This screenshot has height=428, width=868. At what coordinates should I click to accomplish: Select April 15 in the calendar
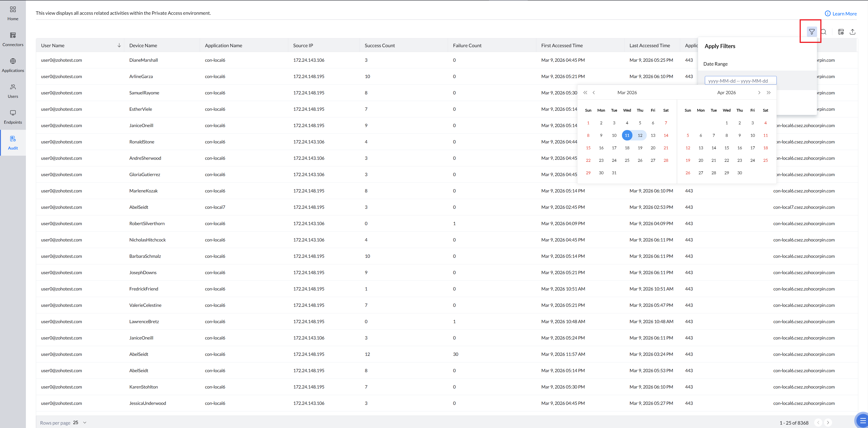pos(726,148)
